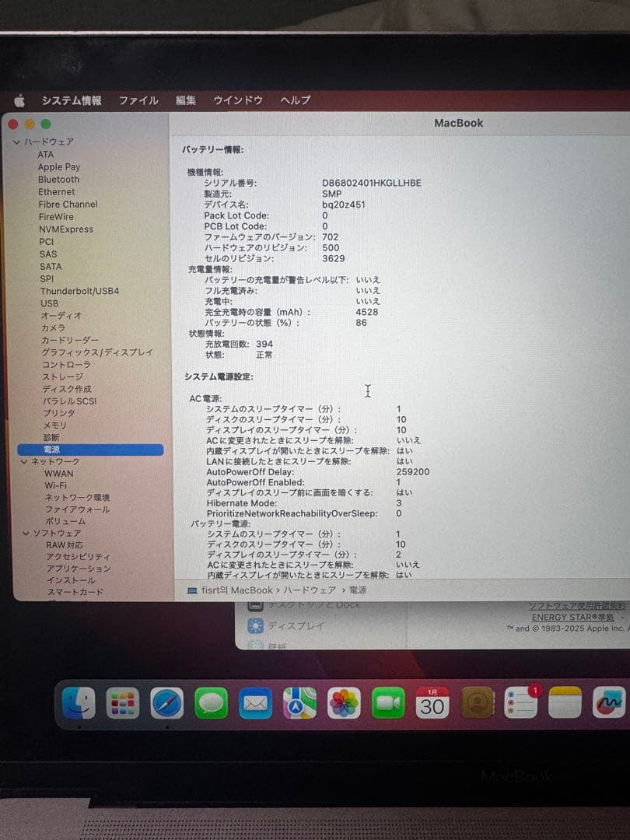This screenshot has width=630, height=840.
Task: Open Reminders from the Dock
Action: point(522,703)
